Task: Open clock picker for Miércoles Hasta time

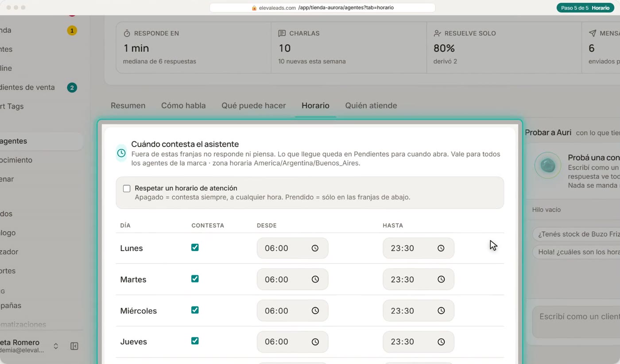Action: pyautogui.click(x=442, y=311)
